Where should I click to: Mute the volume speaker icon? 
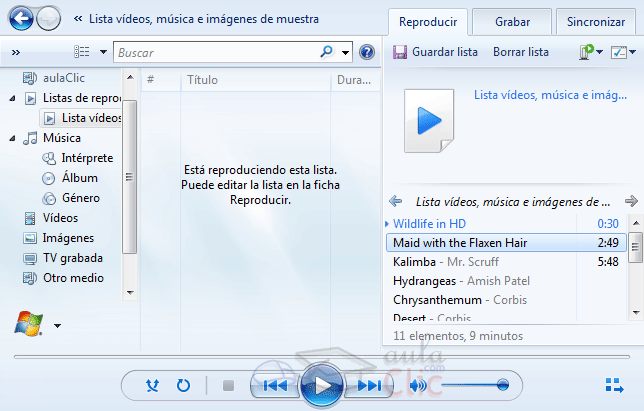(x=418, y=386)
